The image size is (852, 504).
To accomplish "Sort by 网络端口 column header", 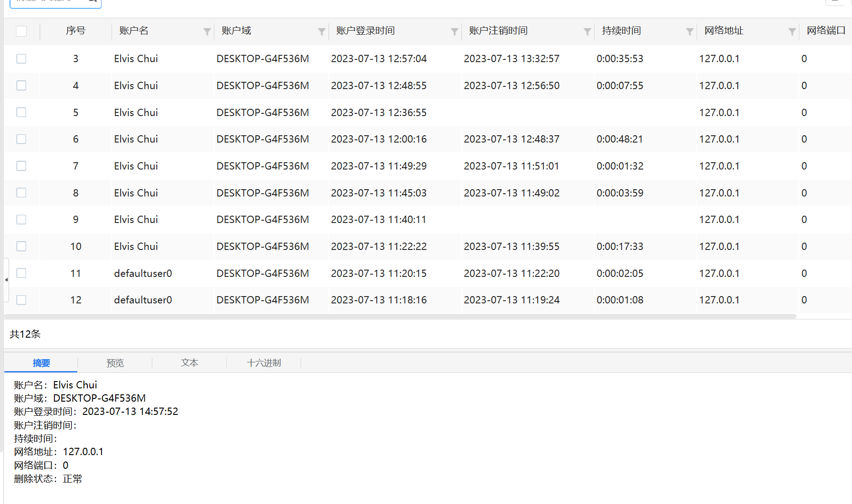I will [826, 31].
